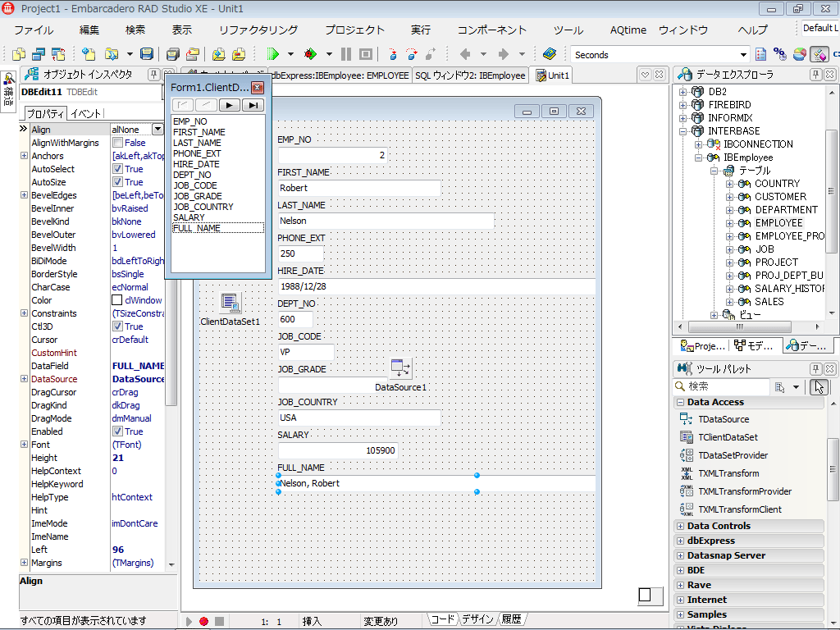Click the Toggle Form/Unit toolbar icon
Screen dimensions: 840x630
click(58, 54)
